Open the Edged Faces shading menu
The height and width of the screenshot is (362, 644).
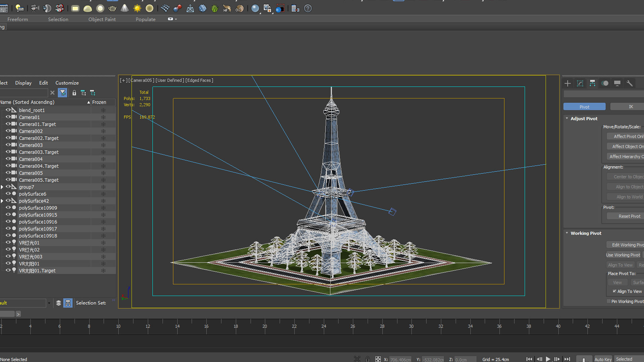[199, 80]
